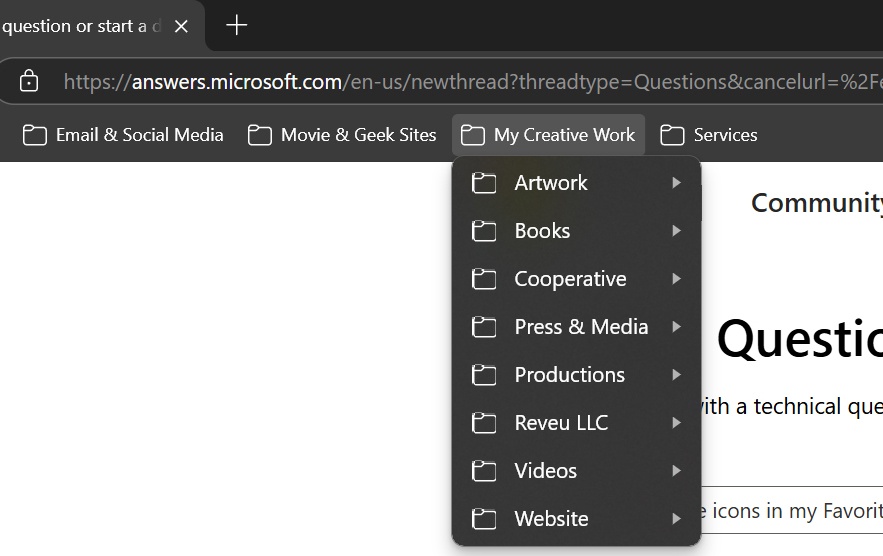
Task: Click folder icon beside Services
Action: (672, 135)
